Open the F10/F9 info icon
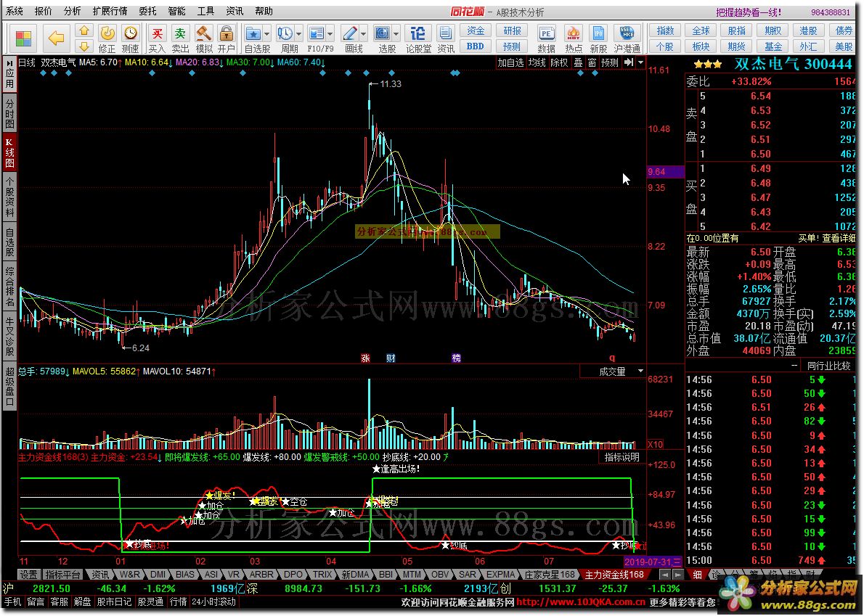The height and width of the screenshot is (616, 864). 317,33
